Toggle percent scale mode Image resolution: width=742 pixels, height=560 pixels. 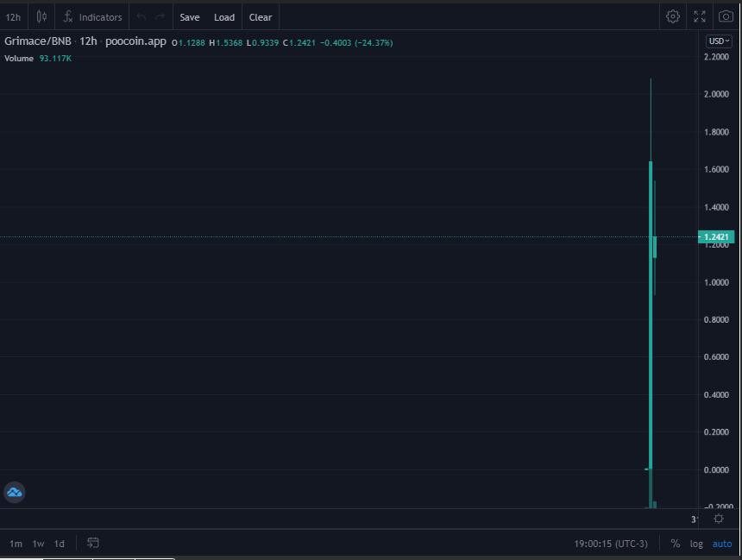click(676, 544)
